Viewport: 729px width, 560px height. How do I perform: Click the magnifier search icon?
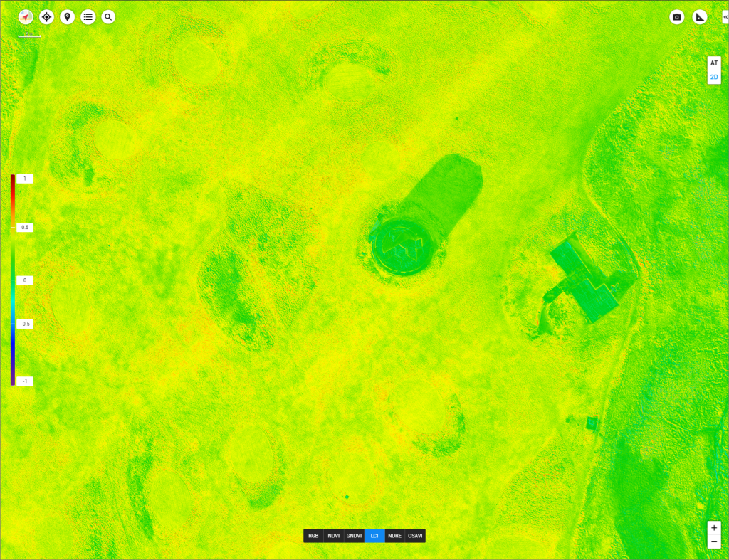pos(108,17)
